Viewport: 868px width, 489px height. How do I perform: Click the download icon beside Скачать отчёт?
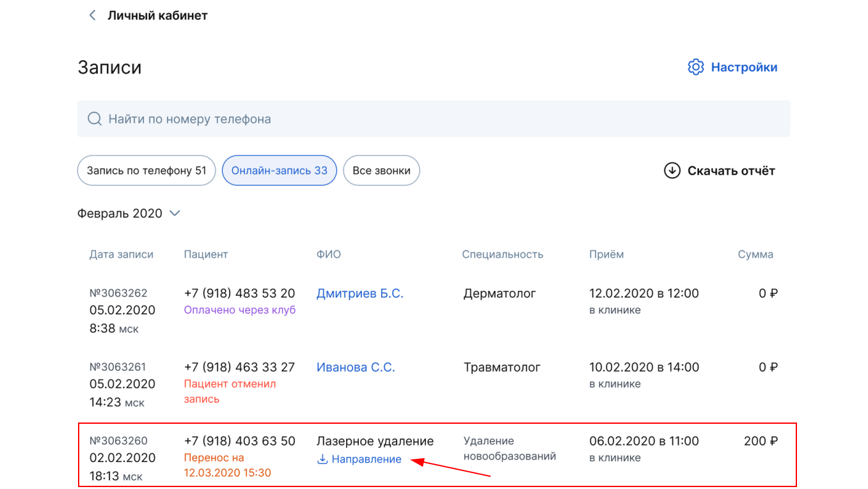click(672, 171)
